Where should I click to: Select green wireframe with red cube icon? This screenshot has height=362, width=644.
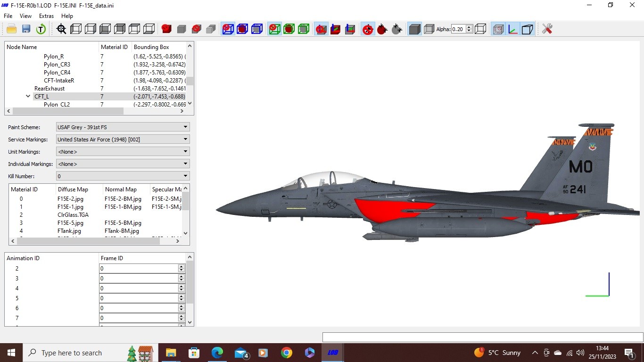pos(289,29)
